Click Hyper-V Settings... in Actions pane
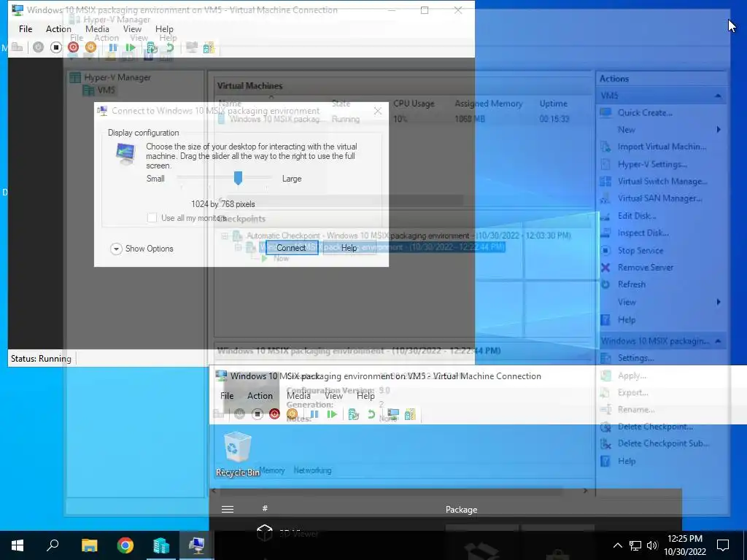This screenshot has height=560, width=747. point(652,164)
